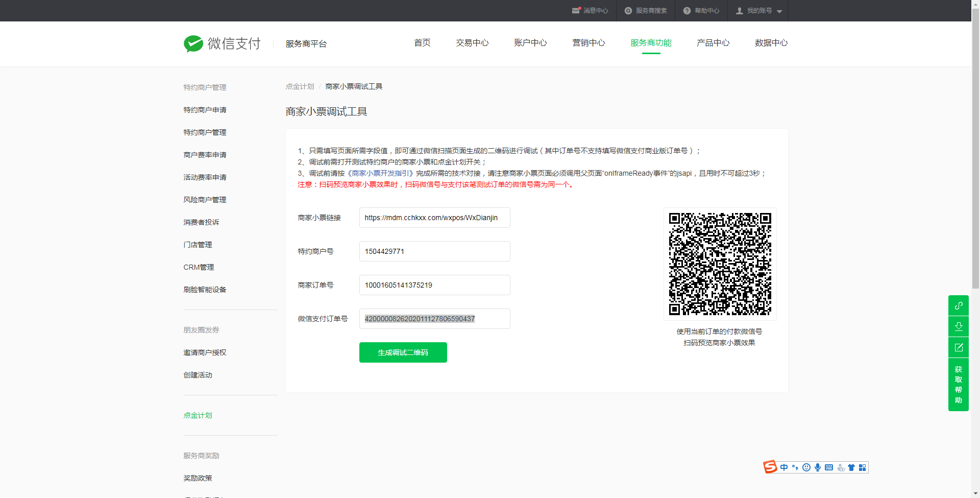980x498 pixels.
Task: Go to the 首页 nav tab
Action: click(x=422, y=43)
